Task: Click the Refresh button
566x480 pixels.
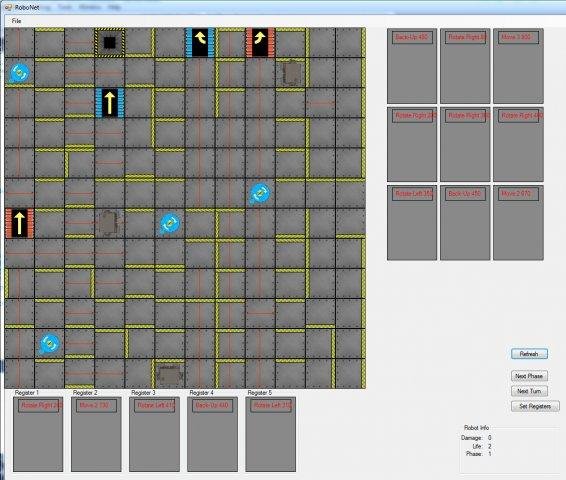Action: click(529, 354)
